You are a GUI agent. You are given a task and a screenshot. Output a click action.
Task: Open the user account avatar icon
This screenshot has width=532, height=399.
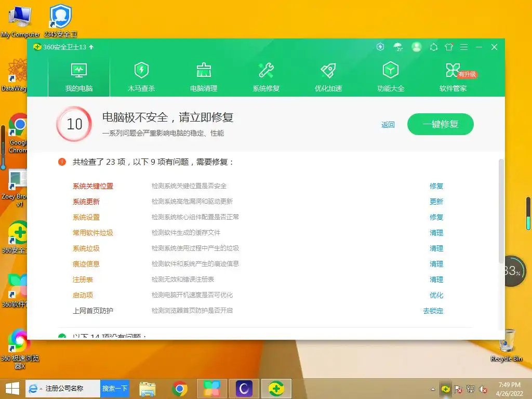pos(417,47)
